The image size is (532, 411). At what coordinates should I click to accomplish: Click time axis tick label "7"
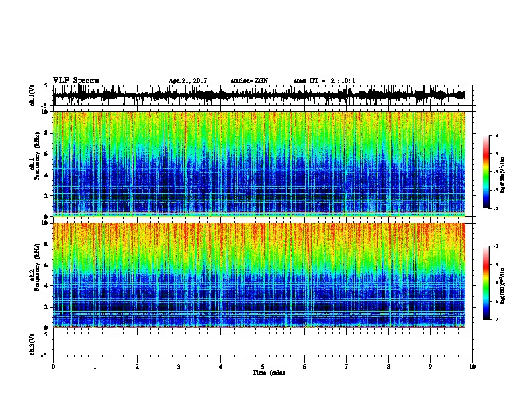(x=347, y=367)
